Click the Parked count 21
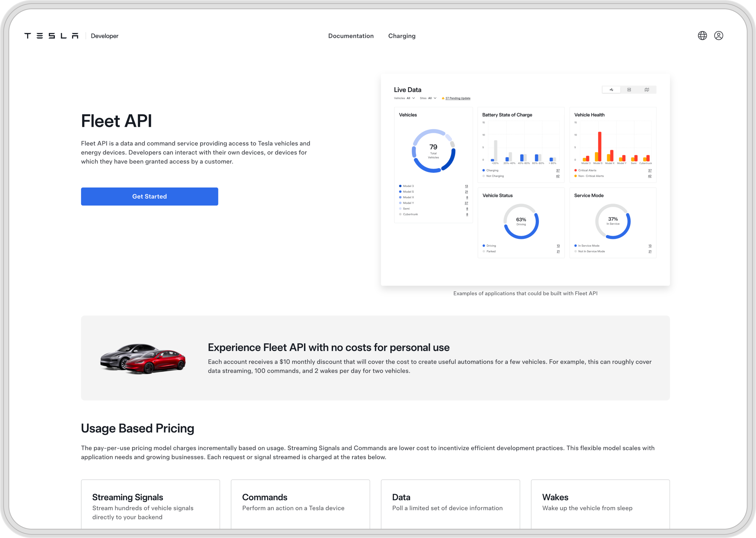The width and height of the screenshot is (756, 538). (x=558, y=251)
